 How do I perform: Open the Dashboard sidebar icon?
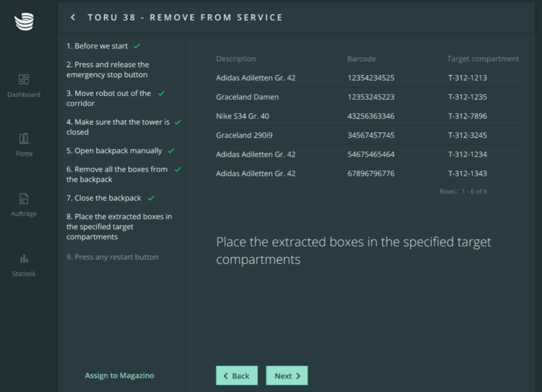[x=24, y=79]
